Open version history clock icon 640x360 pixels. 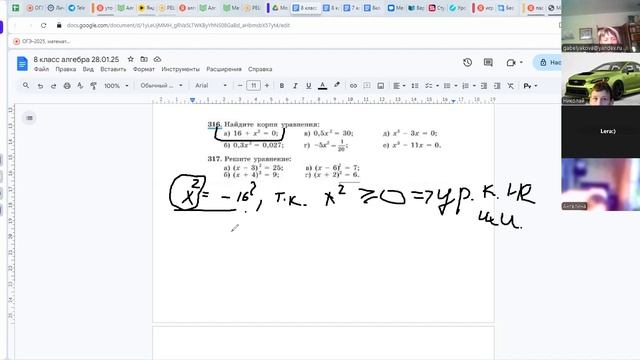(467, 62)
